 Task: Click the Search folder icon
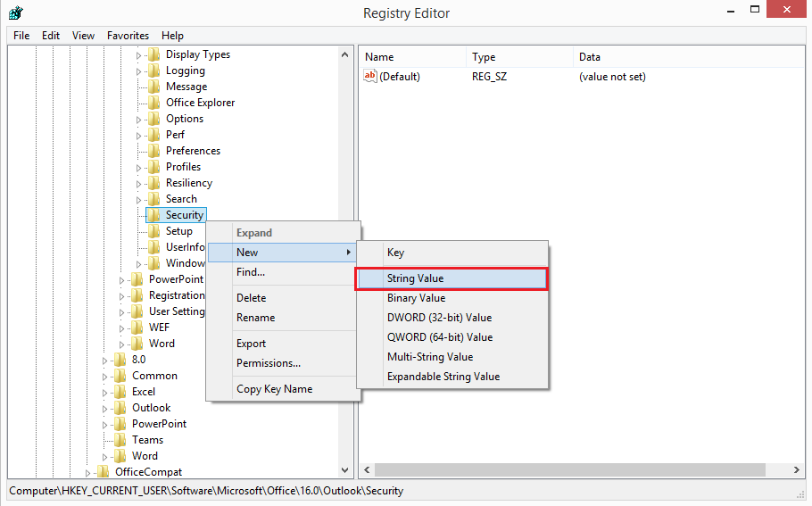(153, 199)
